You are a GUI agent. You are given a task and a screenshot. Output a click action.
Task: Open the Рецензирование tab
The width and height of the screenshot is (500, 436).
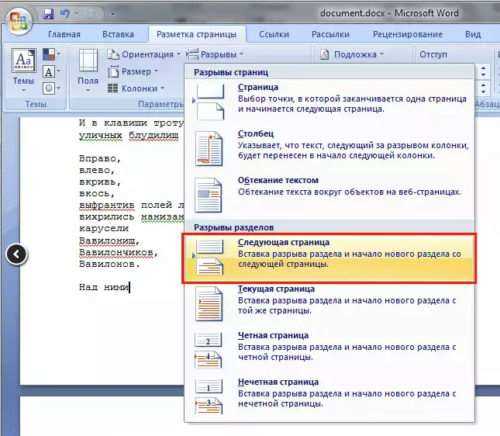pyautogui.click(x=407, y=34)
